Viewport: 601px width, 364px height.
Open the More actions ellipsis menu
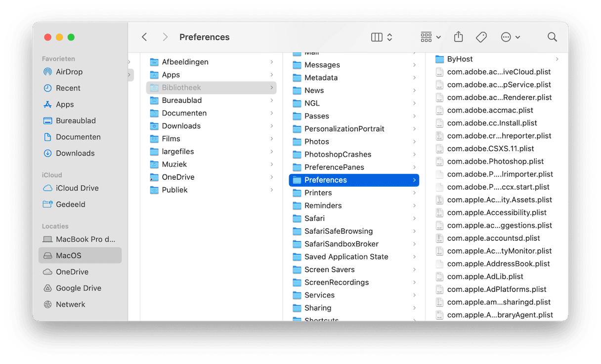510,37
